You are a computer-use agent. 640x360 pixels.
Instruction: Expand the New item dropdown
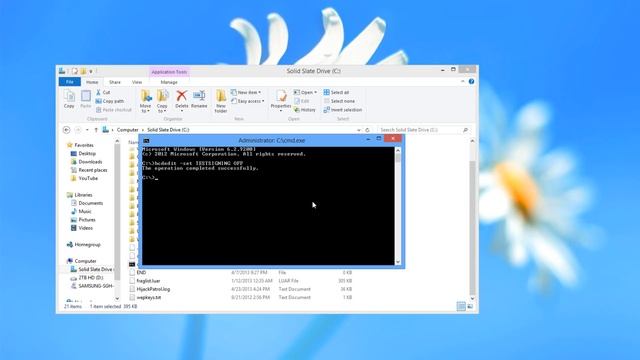(246, 92)
